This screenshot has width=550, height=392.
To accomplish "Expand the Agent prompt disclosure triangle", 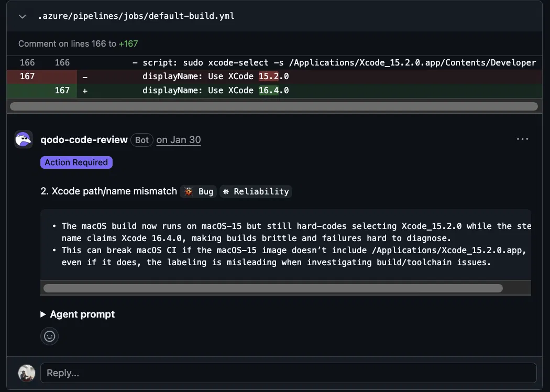I will (43, 314).
